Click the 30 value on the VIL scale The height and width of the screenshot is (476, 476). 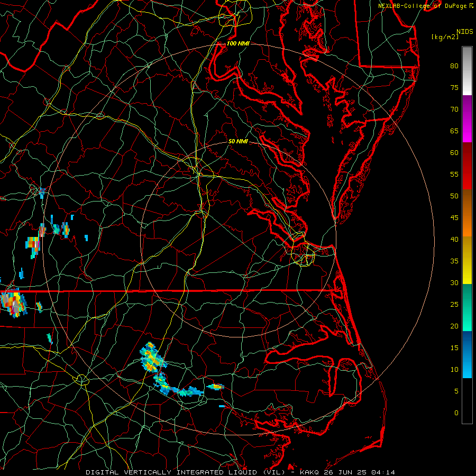click(454, 282)
